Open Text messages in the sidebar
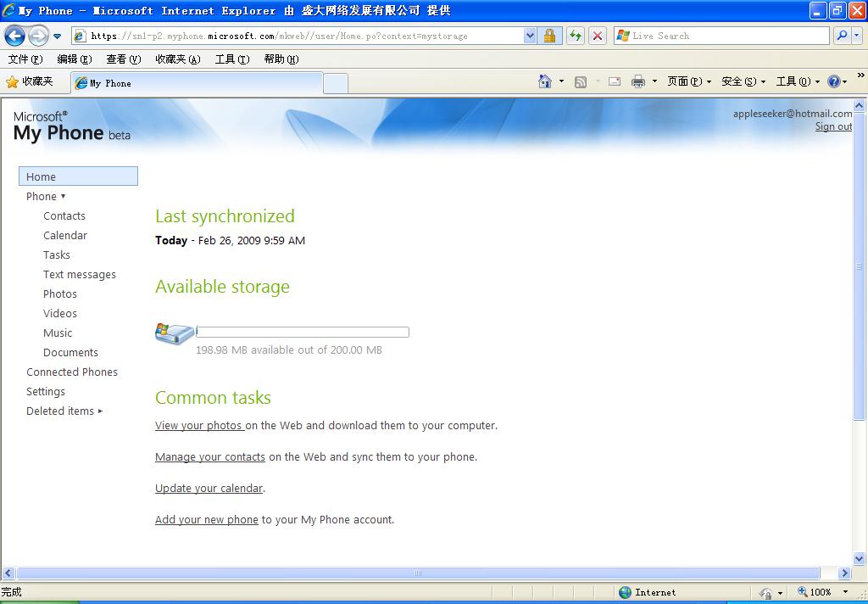This screenshot has width=868, height=604. (x=80, y=274)
